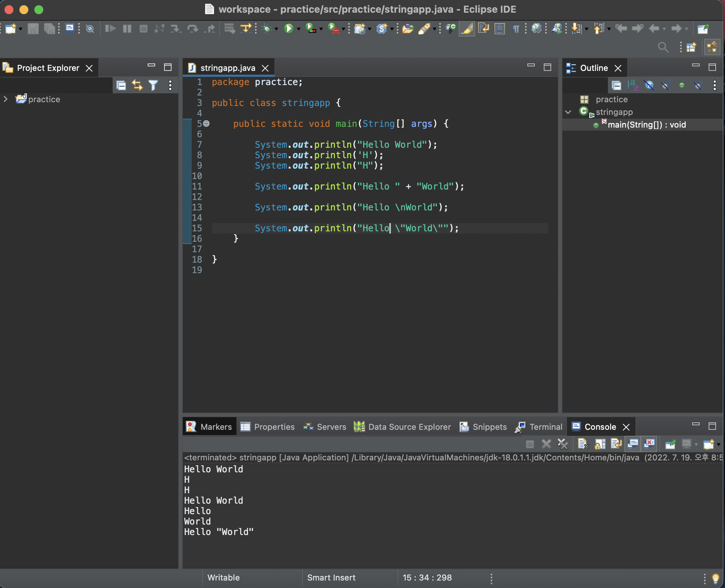Click Skip All Breakpoints icon
725x588 pixels.
90,28
